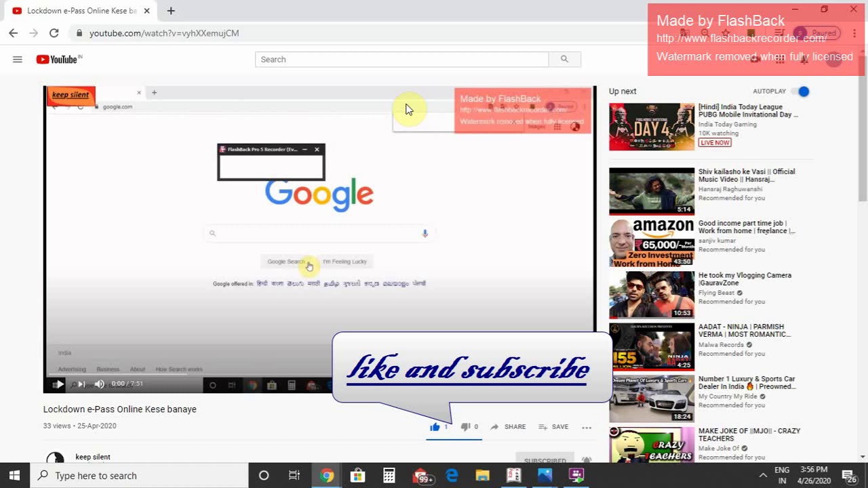This screenshot has width=868, height=488.
Task: Open the more actions three-dot menu
Action: pyautogui.click(x=587, y=427)
